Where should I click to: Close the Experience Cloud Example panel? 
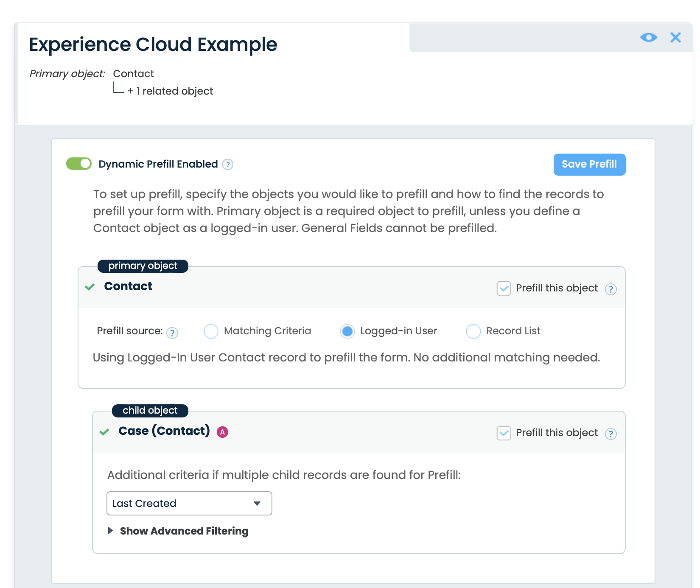pos(675,38)
